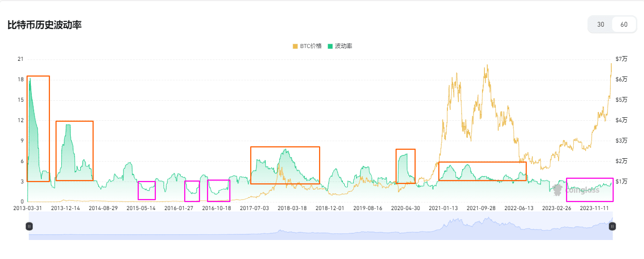This screenshot has height=259, width=644.
Task: Click the 2014-08-29 date label
Action: [x=103, y=208]
